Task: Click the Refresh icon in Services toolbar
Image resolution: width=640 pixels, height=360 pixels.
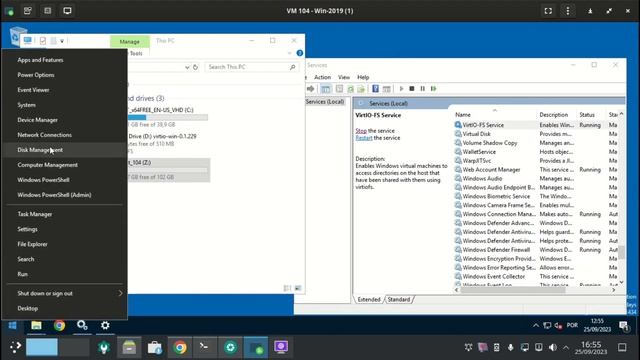Action: (350, 89)
